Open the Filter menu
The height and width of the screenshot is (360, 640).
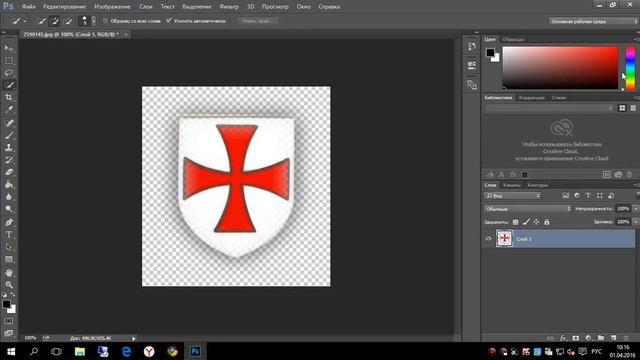point(229,7)
